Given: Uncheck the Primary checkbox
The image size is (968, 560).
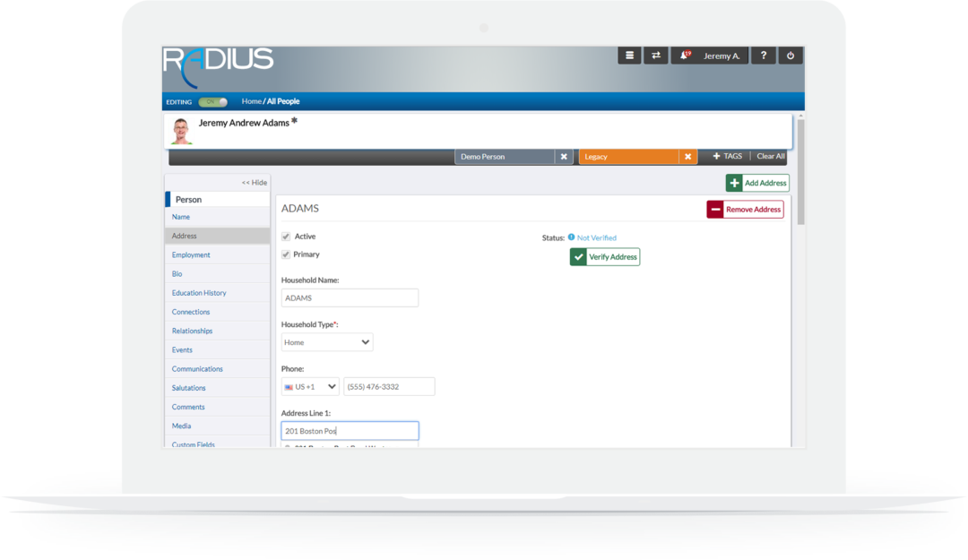Looking at the screenshot, I should point(284,254).
